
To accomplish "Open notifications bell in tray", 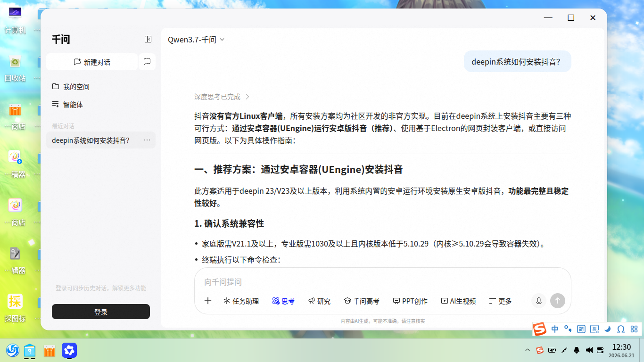I will [577, 350].
